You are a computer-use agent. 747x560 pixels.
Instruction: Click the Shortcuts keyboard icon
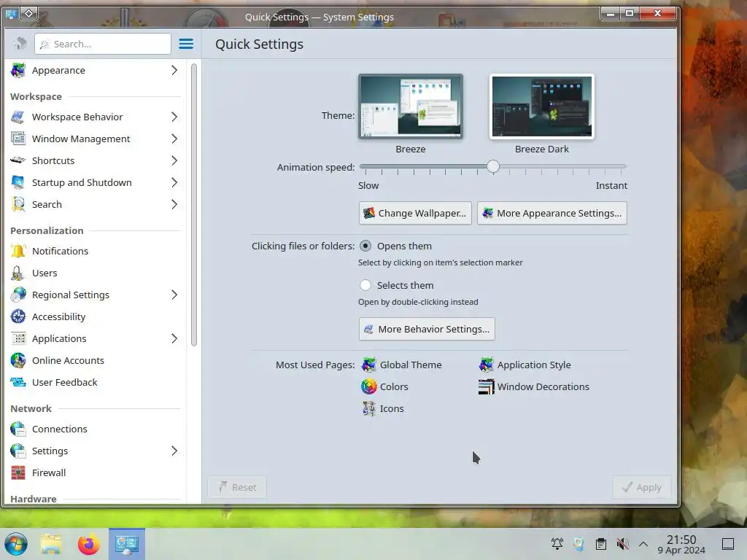click(x=18, y=160)
